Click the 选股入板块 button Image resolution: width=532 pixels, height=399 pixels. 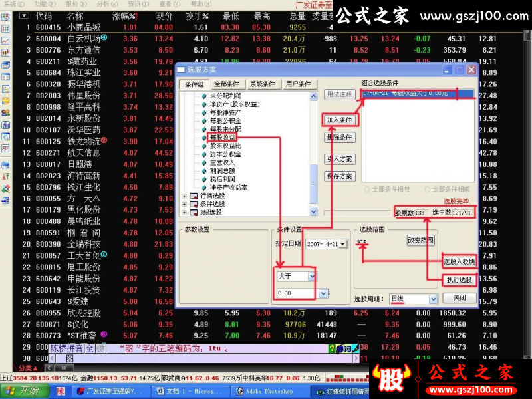click(x=460, y=261)
